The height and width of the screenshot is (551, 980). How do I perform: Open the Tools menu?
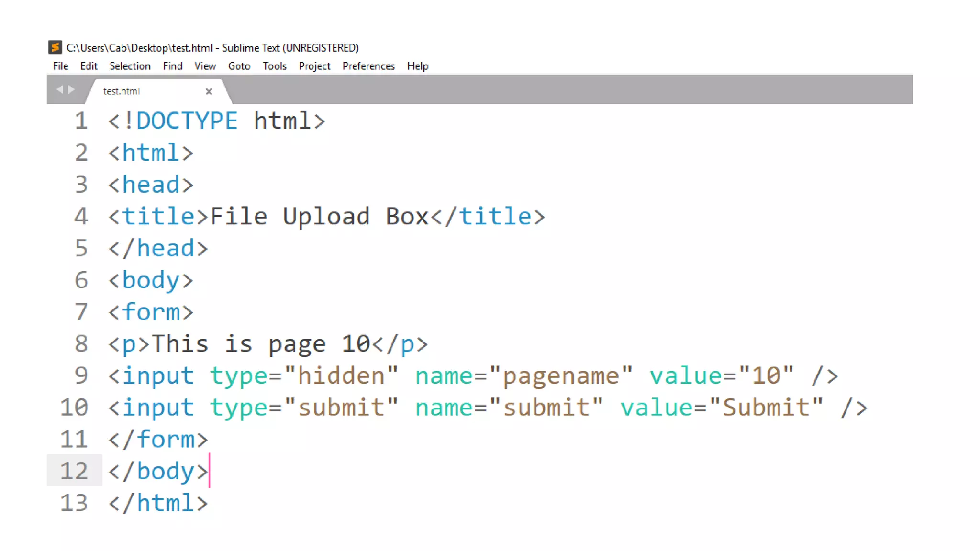(x=274, y=66)
